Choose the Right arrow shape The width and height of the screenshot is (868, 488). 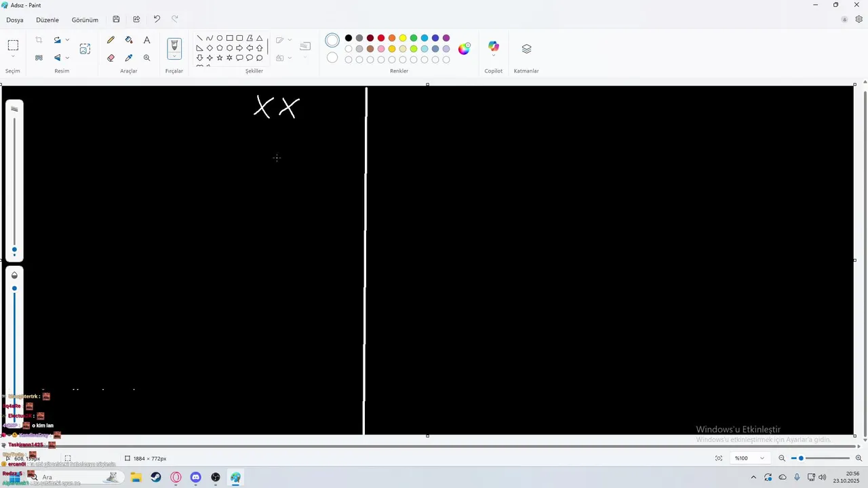[239, 48]
